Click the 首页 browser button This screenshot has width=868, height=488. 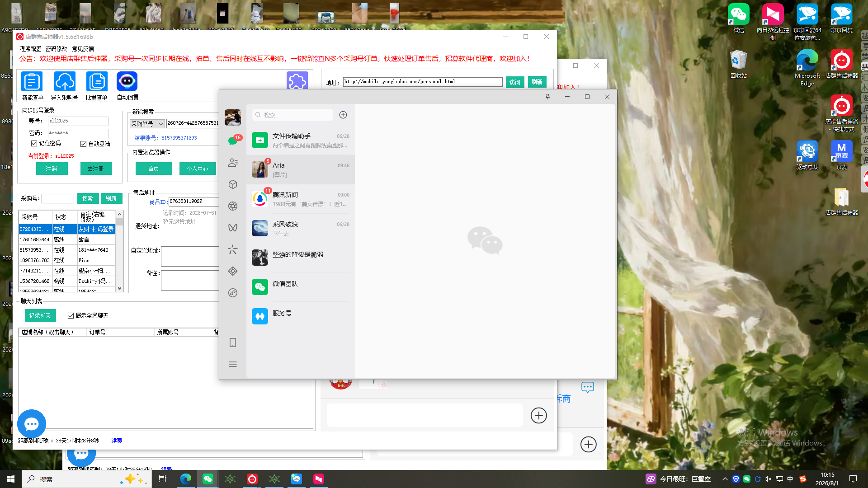154,169
